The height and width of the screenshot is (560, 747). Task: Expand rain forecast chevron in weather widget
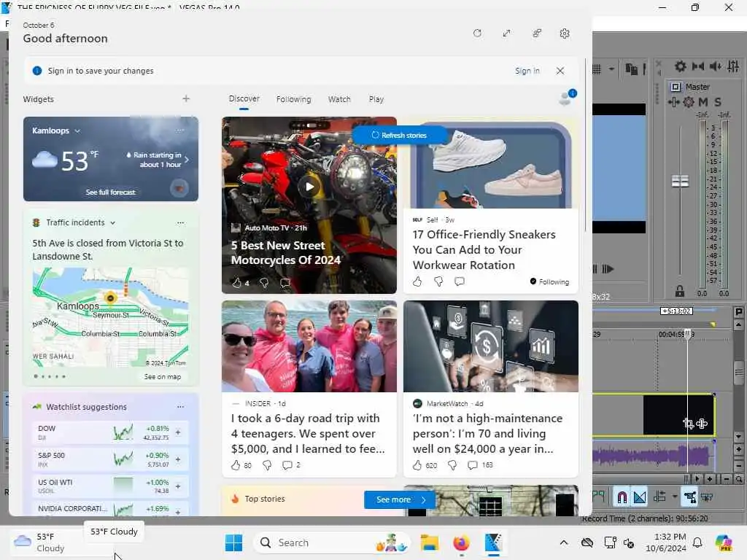click(x=186, y=160)
